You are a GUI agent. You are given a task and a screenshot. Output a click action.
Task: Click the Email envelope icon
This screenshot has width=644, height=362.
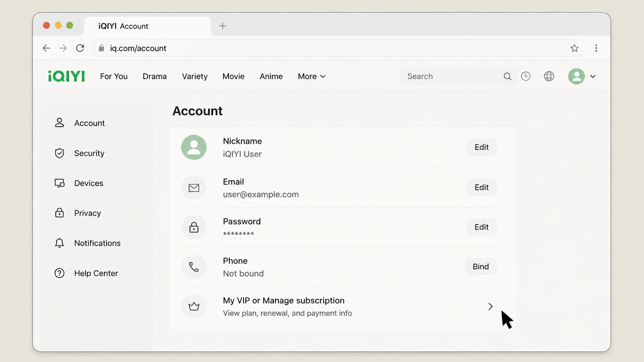(194, 188)
